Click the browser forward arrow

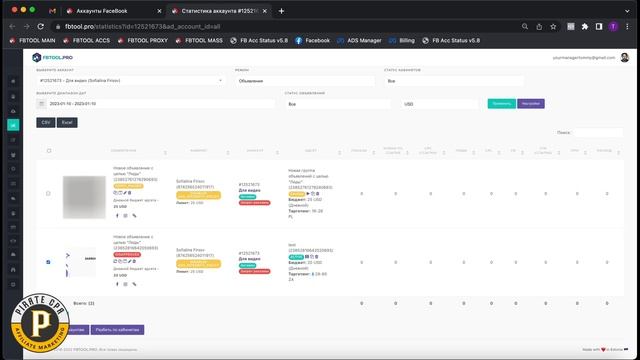click(27, 27)
